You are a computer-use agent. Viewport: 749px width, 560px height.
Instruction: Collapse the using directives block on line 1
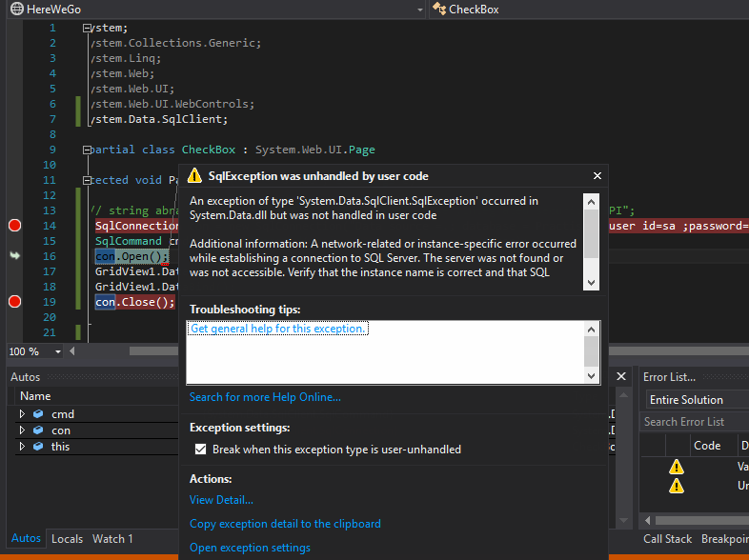(x=87, y=29)
